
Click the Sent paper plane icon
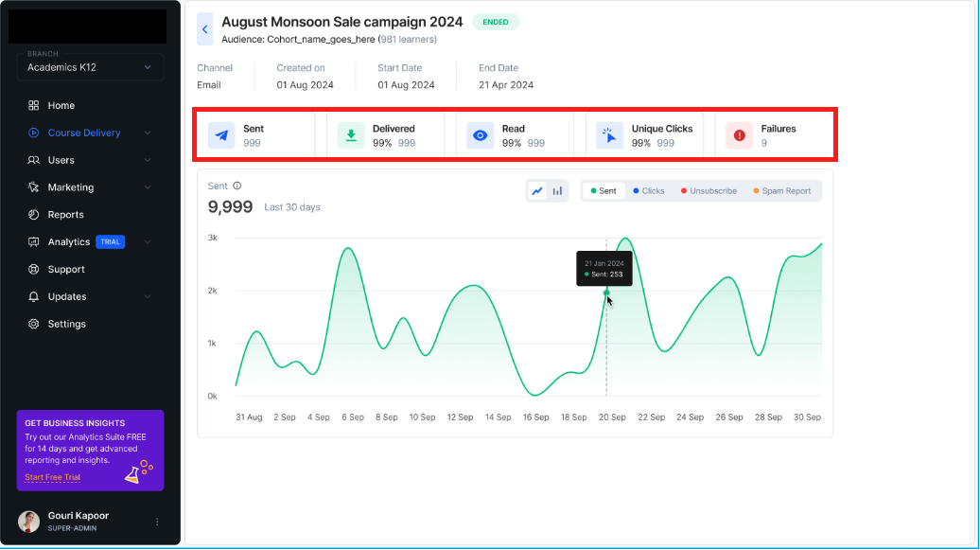221,135
